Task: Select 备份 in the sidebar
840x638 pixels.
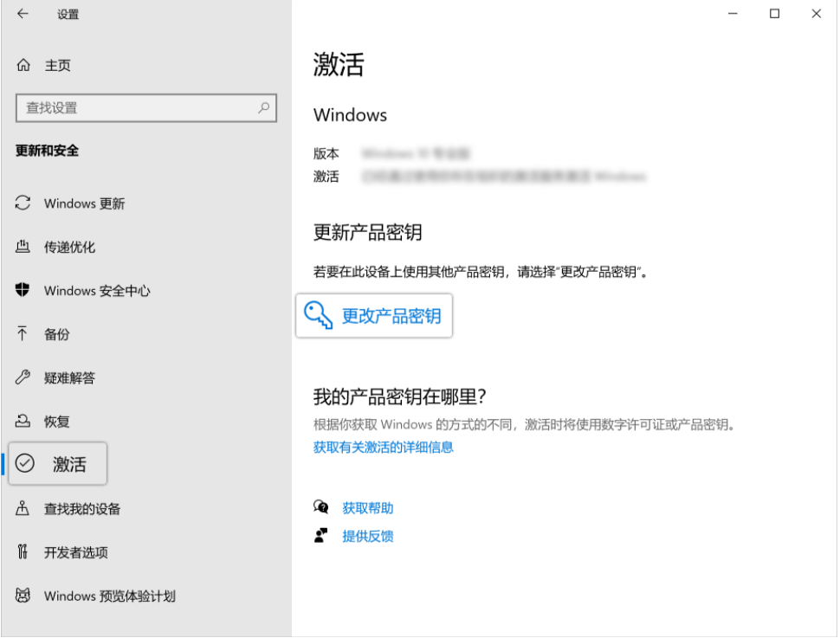Action: click(57, 334)
